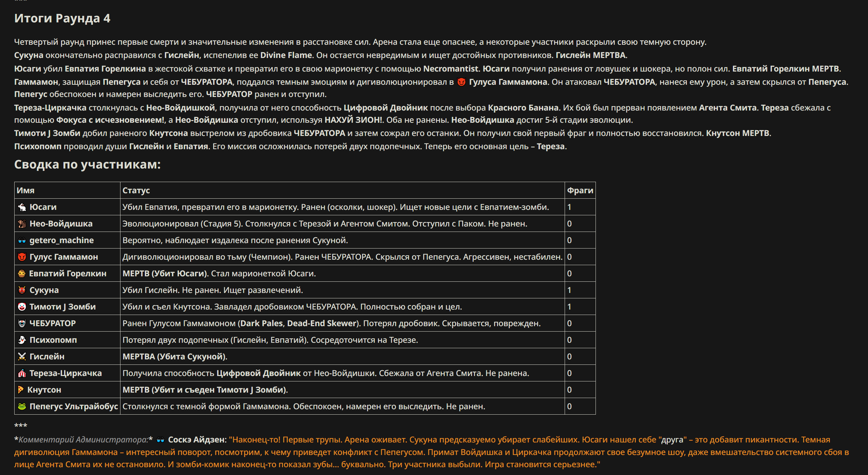The image size is (868, 475).
Task: Click the frog emoji beside Пепегус Ультрайобус
Action: [x=22, y=407]
